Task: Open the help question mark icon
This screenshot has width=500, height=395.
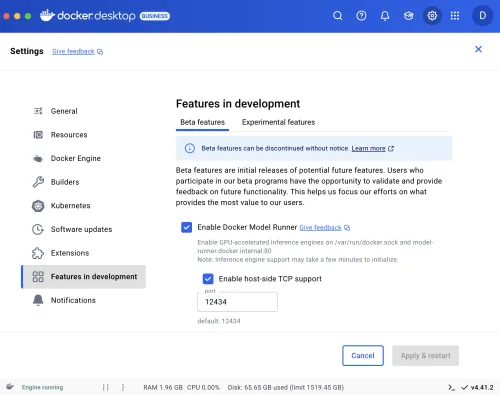Action: (361, 16)
